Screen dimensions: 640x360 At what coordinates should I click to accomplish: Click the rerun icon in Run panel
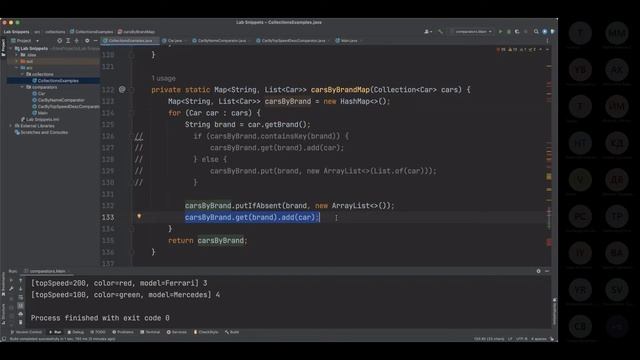11,280
